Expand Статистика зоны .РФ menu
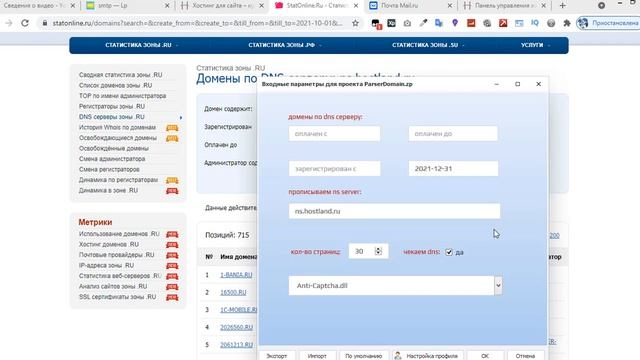Viewport: 640px width, 360px height. (x=285, y=45)
